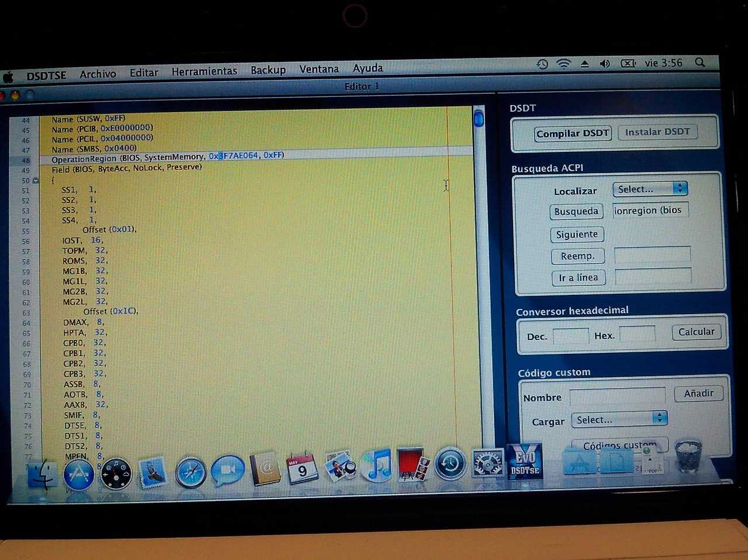Open the App Store dock icon

click(x=78, y=474)
